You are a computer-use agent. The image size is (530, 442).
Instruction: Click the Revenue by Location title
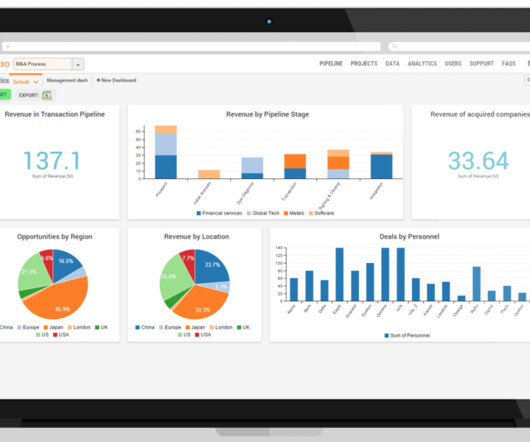196,237
